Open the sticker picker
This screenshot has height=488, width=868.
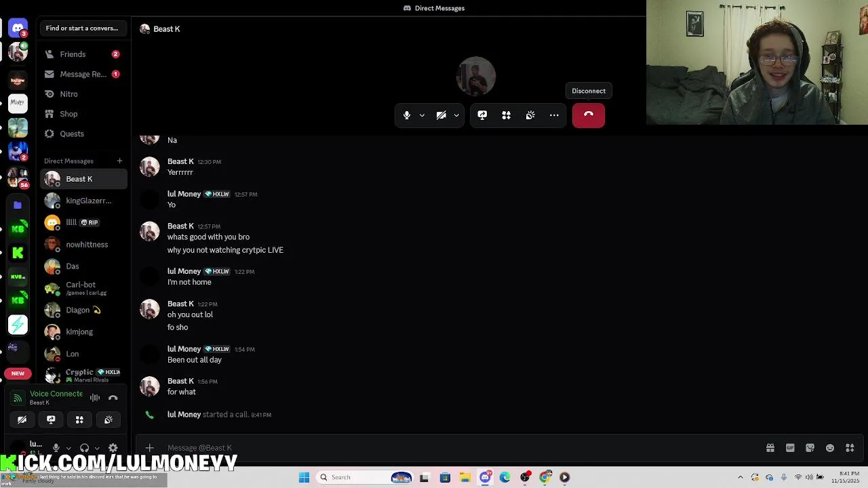[x=810, y=448]
